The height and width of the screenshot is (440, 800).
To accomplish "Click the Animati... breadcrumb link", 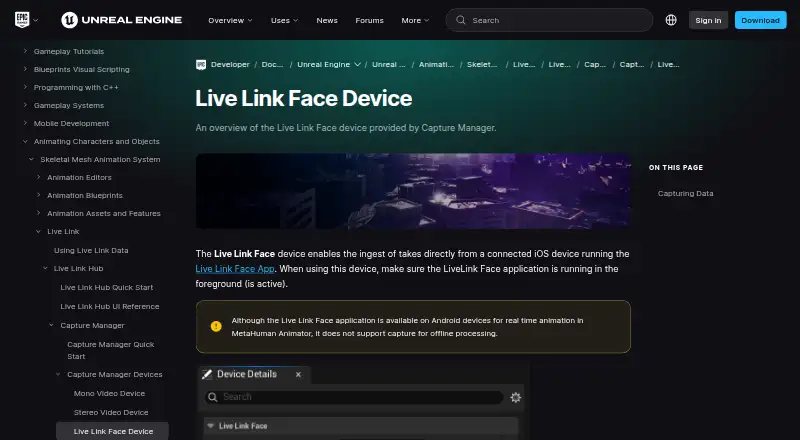I will coord(436,64).
